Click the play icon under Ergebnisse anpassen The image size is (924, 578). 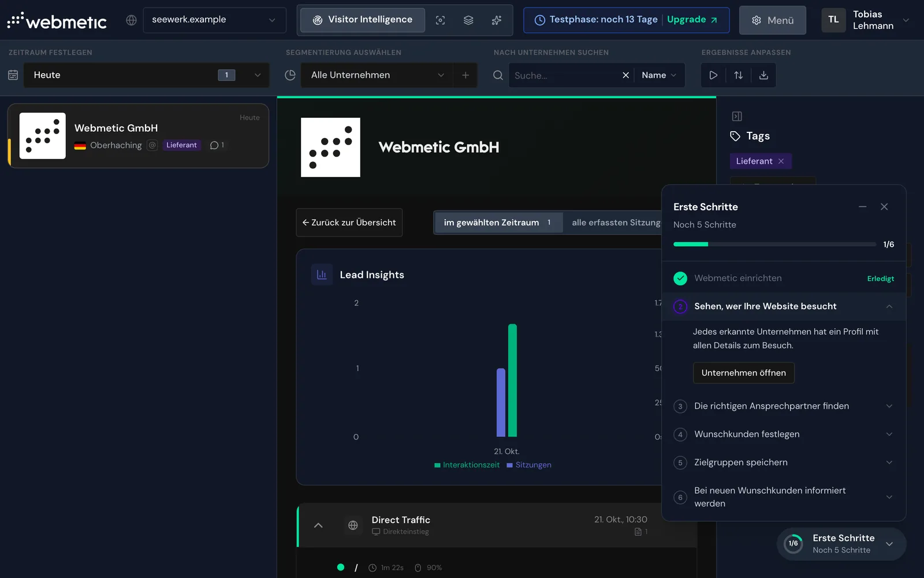[713, 75]
